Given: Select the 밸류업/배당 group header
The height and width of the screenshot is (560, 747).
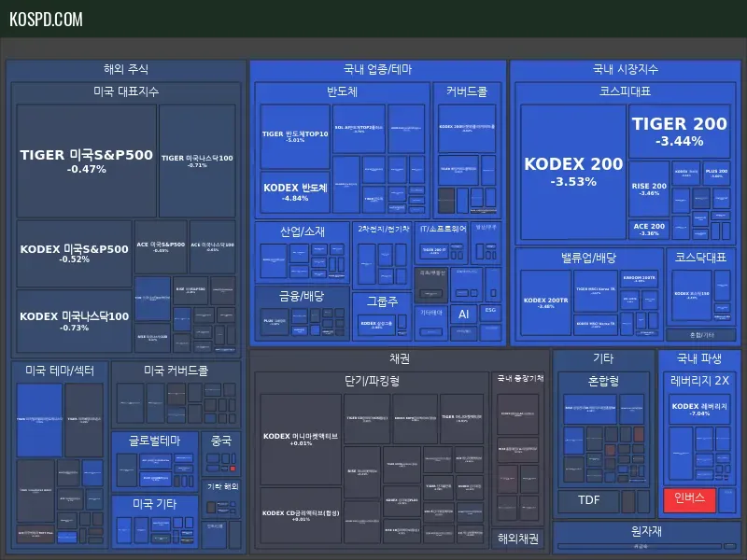Looking at the screenshot, I should (x=589, y=258).
